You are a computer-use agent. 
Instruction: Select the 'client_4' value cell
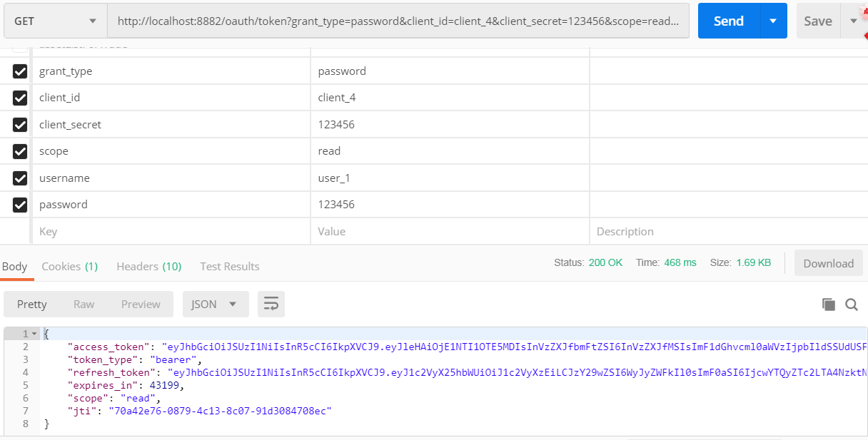click(450, 98)
